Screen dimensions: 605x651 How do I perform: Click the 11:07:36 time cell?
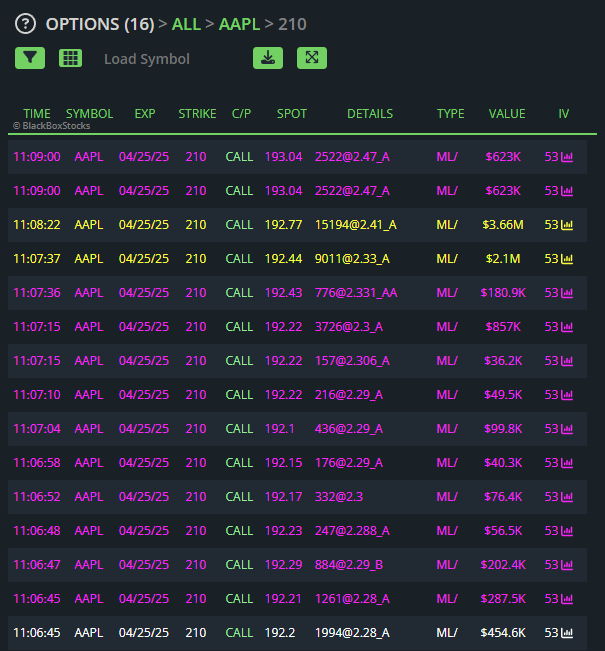(x=37, y=293)
